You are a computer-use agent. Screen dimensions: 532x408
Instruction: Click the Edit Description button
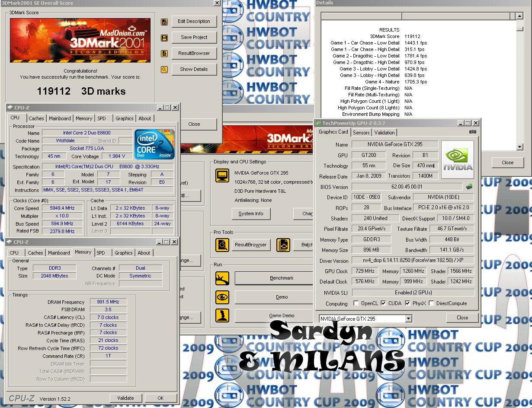194,22
